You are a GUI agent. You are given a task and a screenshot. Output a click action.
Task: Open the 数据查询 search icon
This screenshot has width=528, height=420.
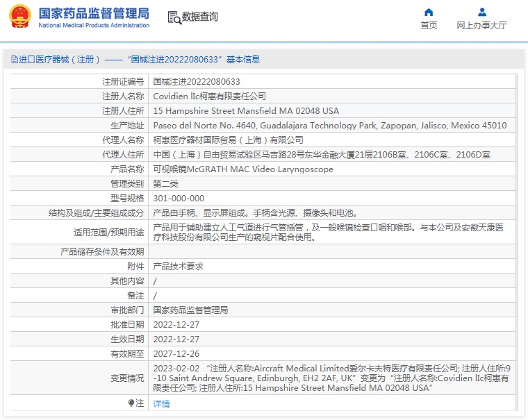coord(174,17)
